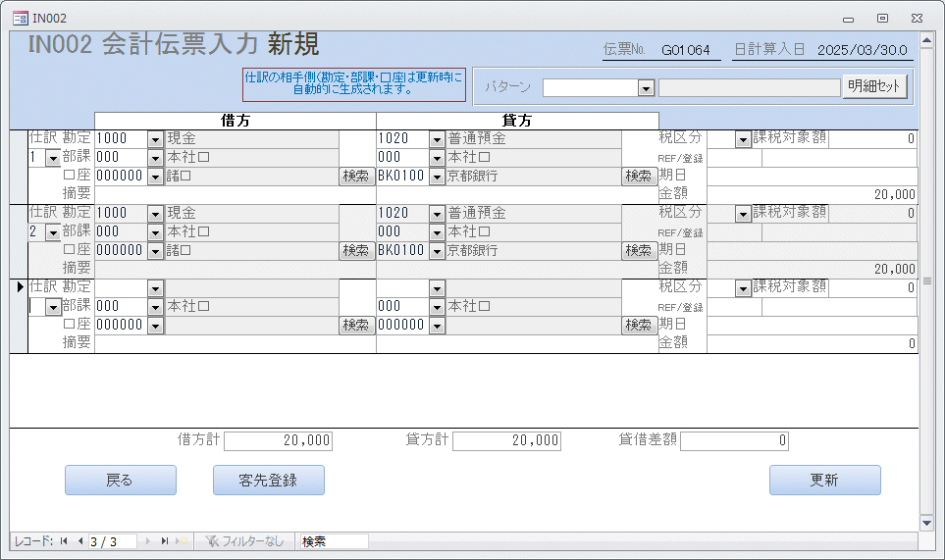The width and height of the screenshot is (945, 560).
Task: Expand debit 勘定 dropdown in third entry
Action: click(155, 288)
